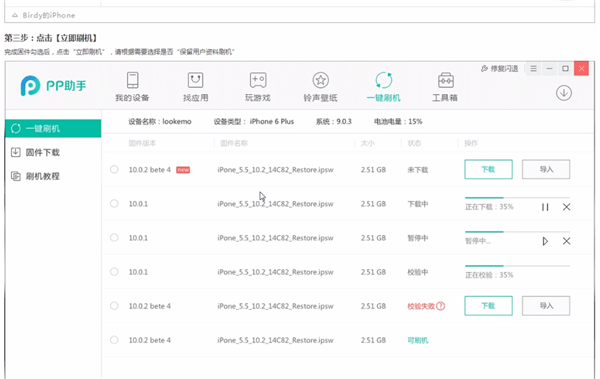This screenshot has height=379, width=600.
Task: Click the 暂停中 status text
Action: tap(418, 238)
